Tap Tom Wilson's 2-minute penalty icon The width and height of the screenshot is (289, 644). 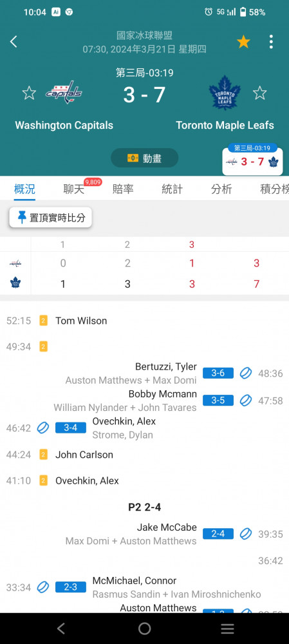click(43, 321)
